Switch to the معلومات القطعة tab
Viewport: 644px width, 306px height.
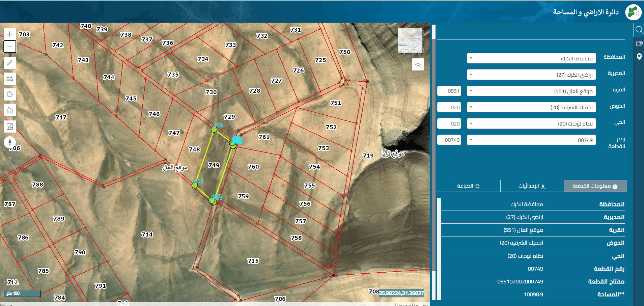tap(595, 186)
